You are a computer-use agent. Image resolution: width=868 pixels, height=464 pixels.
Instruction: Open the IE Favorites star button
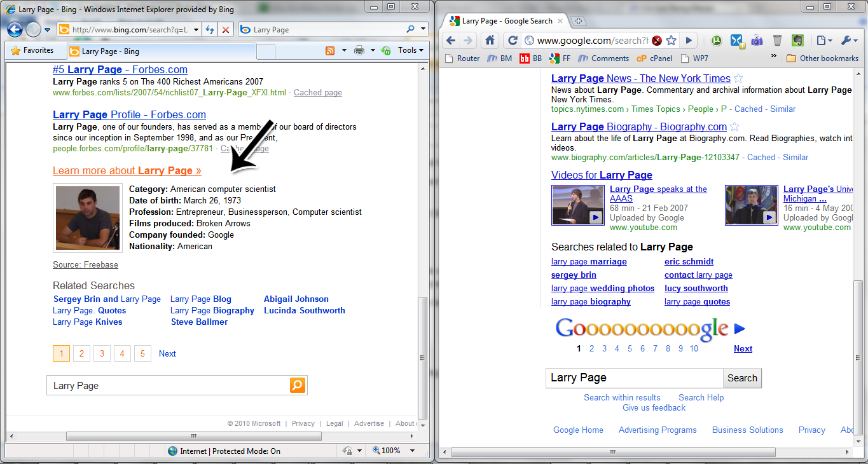pyautogui.click(x=32, y=50)
